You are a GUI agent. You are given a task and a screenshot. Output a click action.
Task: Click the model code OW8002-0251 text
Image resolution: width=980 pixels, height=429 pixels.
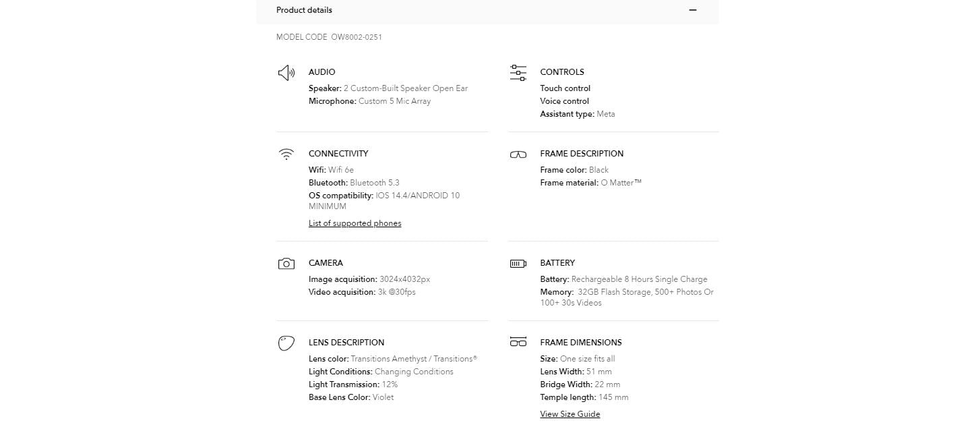tap(356, 37)
